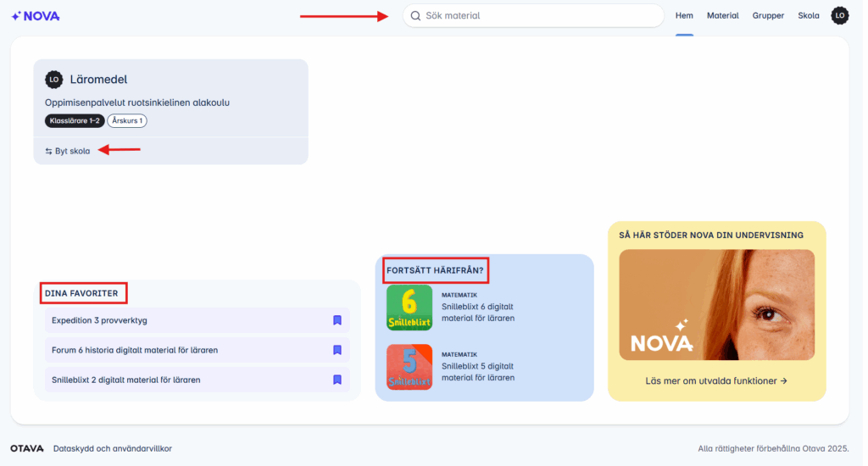Click the OTAVA logo in footer

(26, 448)
